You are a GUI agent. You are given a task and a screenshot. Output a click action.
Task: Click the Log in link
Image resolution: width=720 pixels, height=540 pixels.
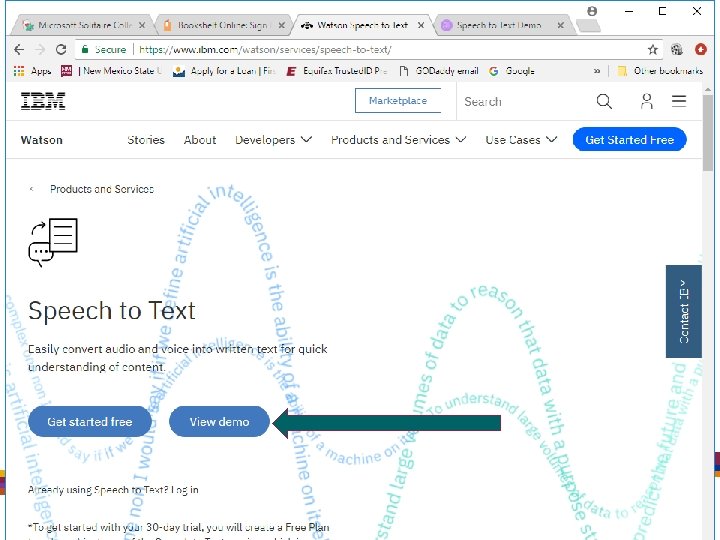coord(185,490)
